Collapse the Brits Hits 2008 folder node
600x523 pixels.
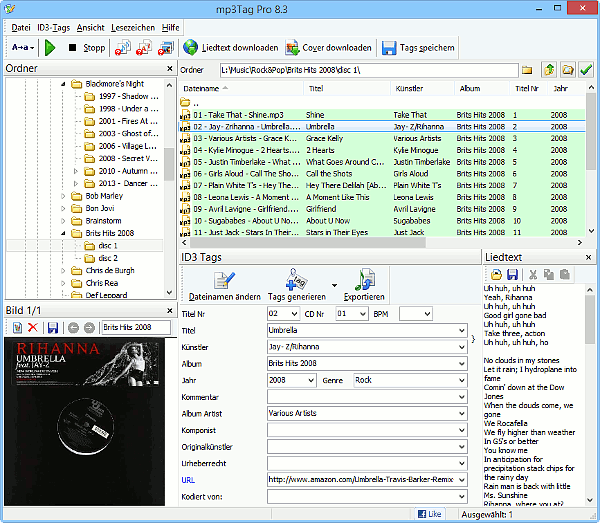click(63, 233)
